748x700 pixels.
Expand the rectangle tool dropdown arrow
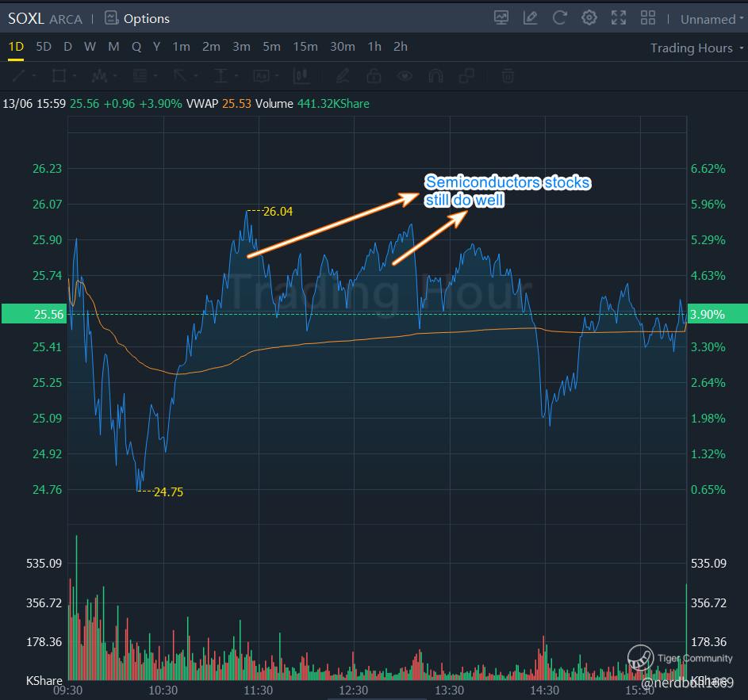74,76
